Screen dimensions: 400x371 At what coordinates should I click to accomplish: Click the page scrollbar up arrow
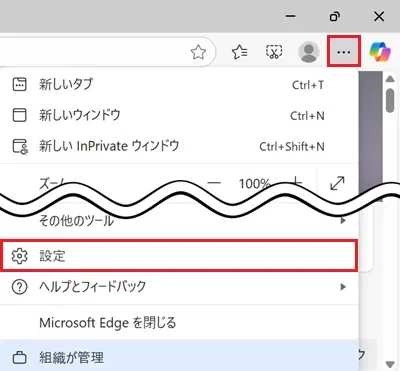(x=390, y=79)
